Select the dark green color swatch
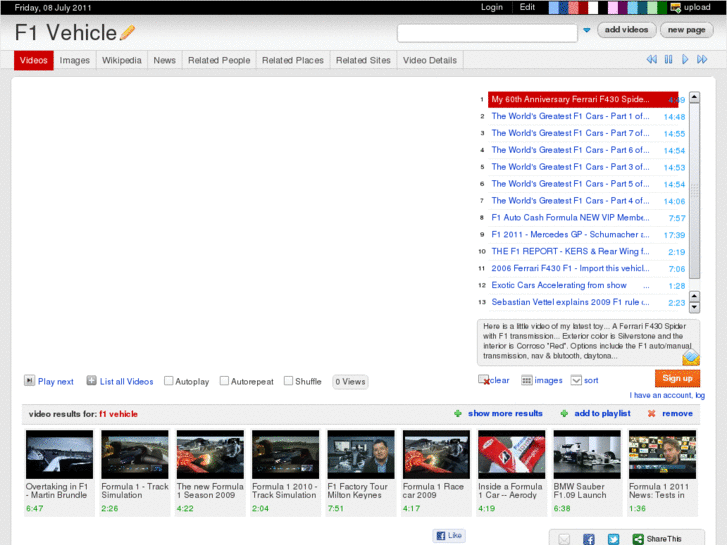727x545 pixels. [x=662, y=7]
